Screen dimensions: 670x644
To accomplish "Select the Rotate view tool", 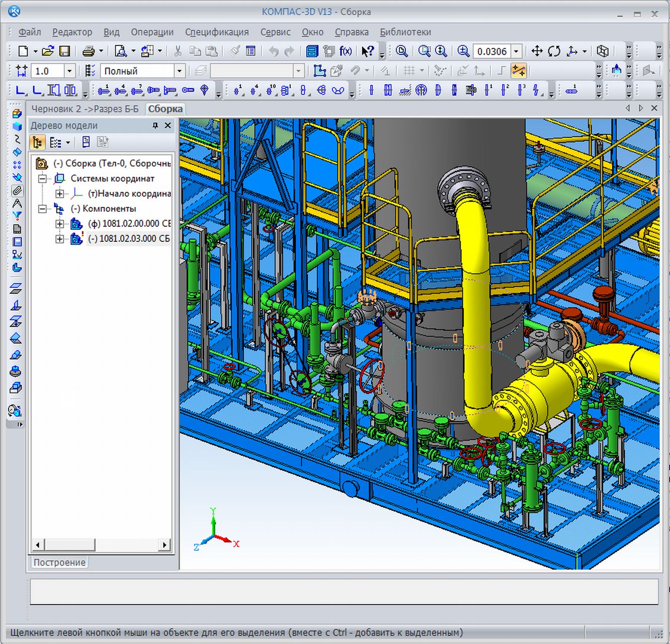I will point(554,51).
